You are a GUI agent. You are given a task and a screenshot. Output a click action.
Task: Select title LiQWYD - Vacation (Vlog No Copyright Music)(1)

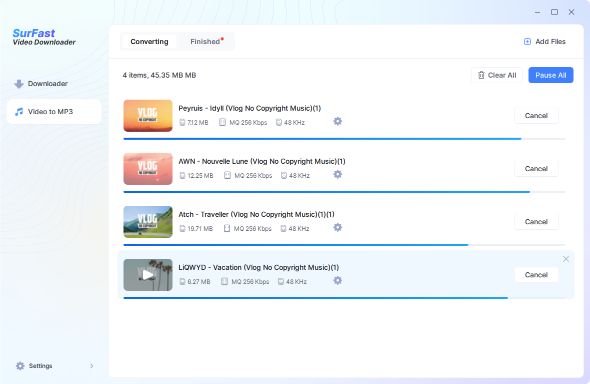pyautogui.click(x=259, y=267)
